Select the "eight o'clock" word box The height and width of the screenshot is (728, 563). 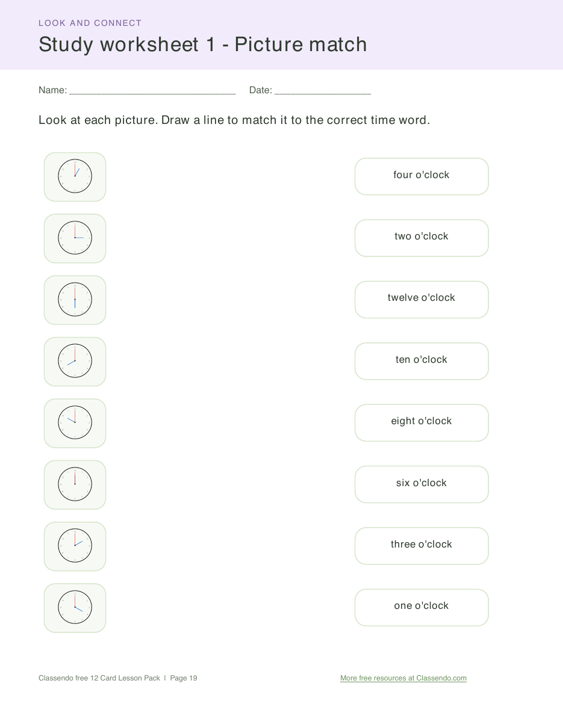click(x=421, y=422)
